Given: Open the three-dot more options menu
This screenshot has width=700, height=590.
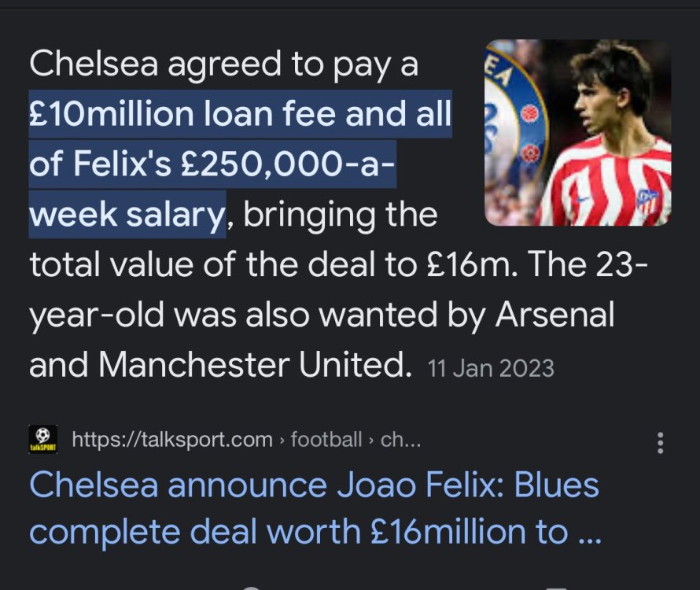Looking at the screenshot, I should pyautogui.click(x=661, y=443).
